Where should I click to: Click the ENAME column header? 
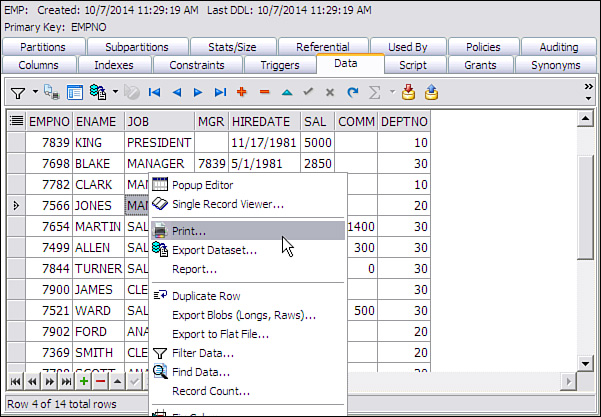[x=97, y=120]
